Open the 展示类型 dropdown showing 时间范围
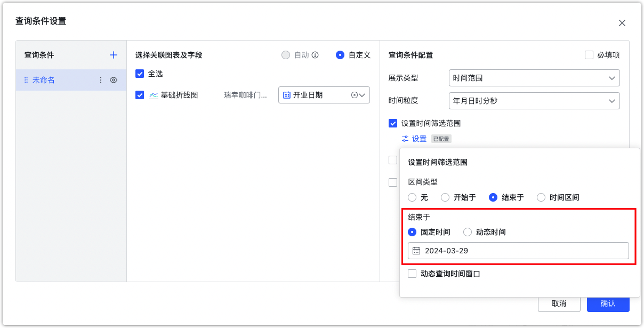The image size is (644, 328). click(x=534, y=77)
